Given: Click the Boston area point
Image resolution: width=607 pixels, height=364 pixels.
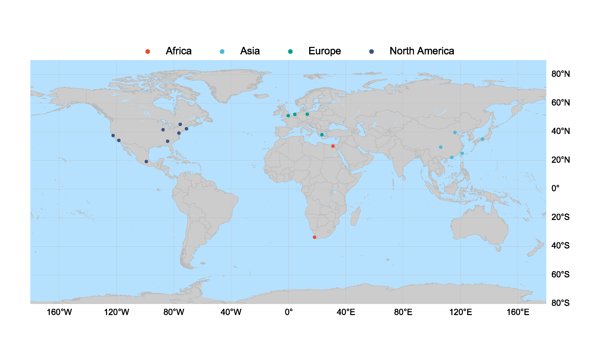Looking at the screenshot, I should (x=187, y=129).
